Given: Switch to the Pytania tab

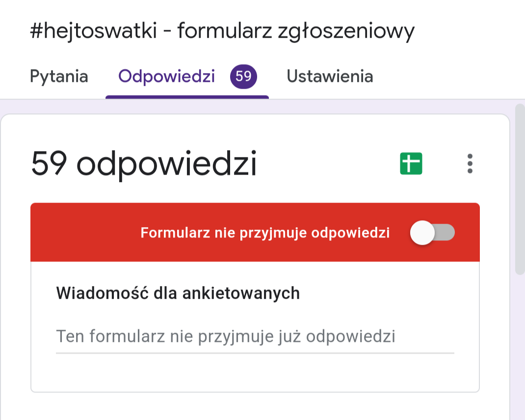Looking at the screenshot, I should 59,77.
